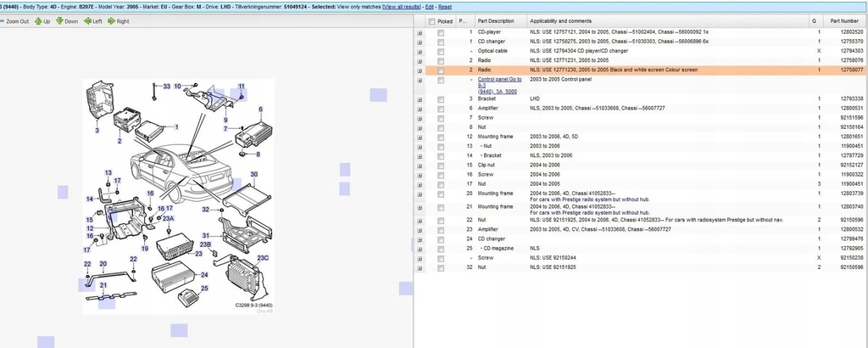The width and height of the screenshot is (868, 348).
Task: Tick checkbox for Clip nut row
Action: pyautogui.click(x=441, y=166)
